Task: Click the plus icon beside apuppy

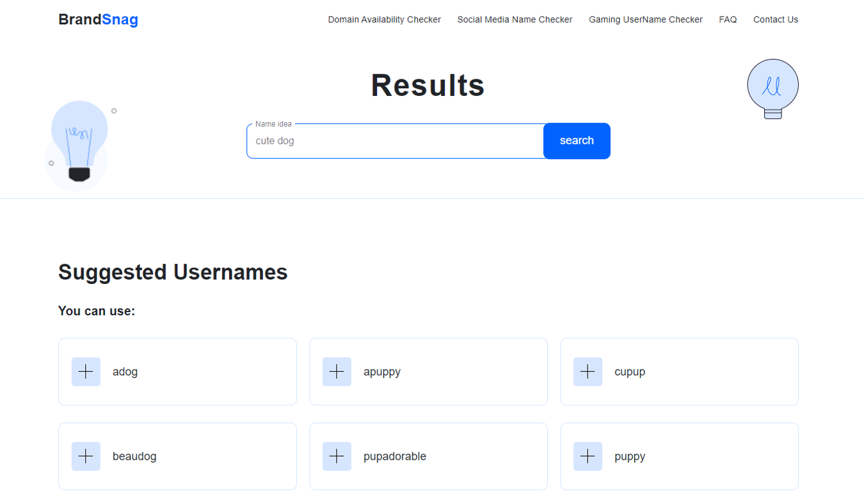Action: tap(336, 372)
